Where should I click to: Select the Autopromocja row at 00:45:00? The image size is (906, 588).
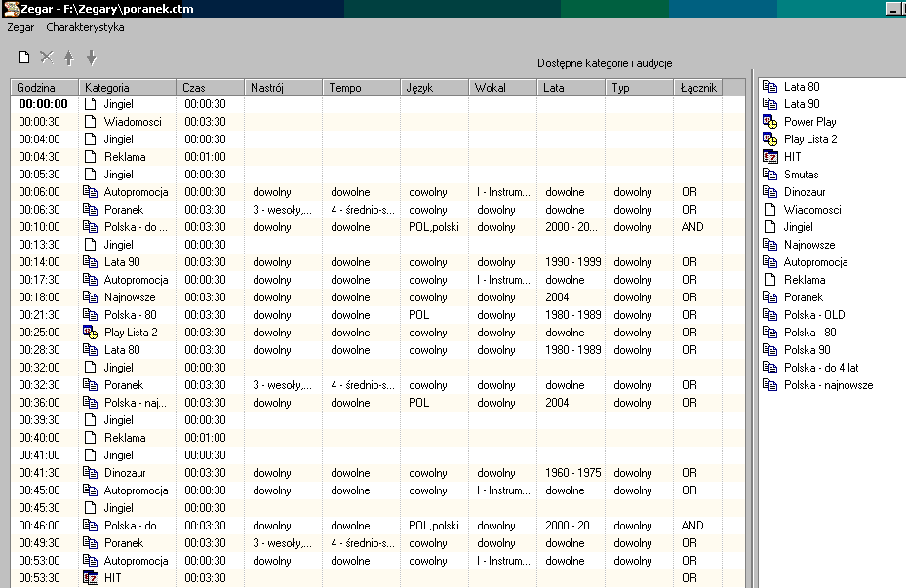pos(377,490)
